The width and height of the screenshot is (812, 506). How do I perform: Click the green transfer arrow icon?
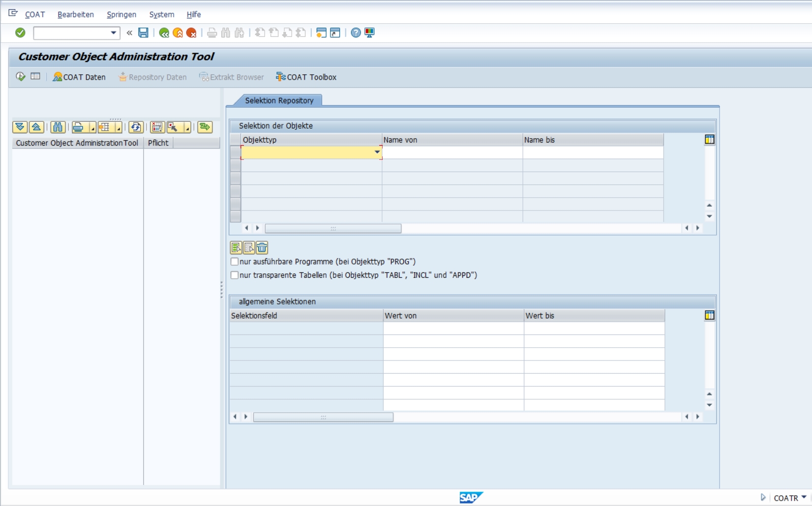205,127
